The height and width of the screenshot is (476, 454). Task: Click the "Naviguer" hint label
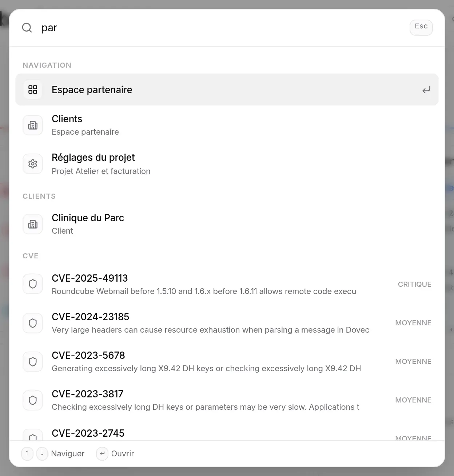[x=68, y=453]
